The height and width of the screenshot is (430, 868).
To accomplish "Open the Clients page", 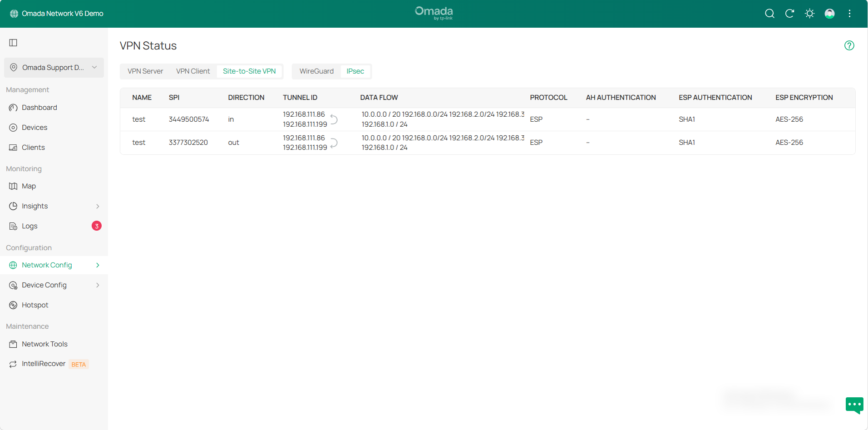I will pos(33,147).
